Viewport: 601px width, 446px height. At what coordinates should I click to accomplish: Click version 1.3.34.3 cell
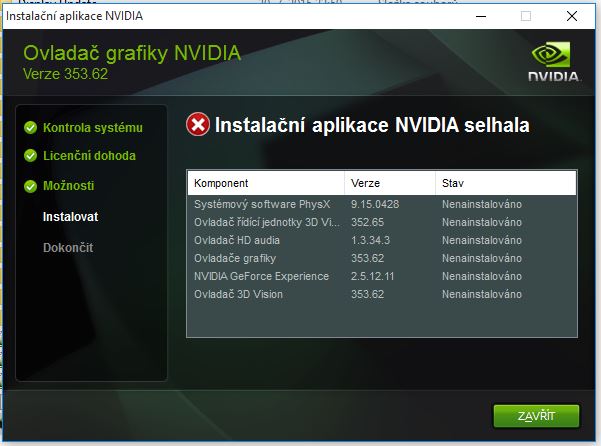pos(370,240)
